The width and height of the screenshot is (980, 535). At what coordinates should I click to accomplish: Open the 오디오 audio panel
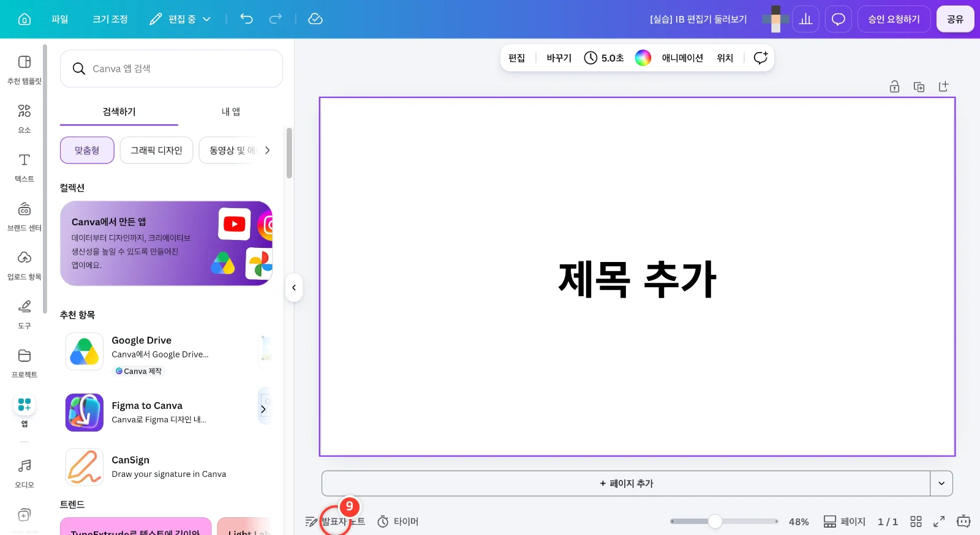click(24, 474)
